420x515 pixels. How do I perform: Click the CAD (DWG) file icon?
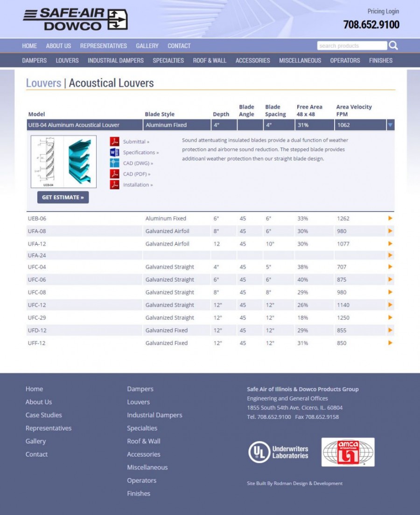(x=114, y=163)
